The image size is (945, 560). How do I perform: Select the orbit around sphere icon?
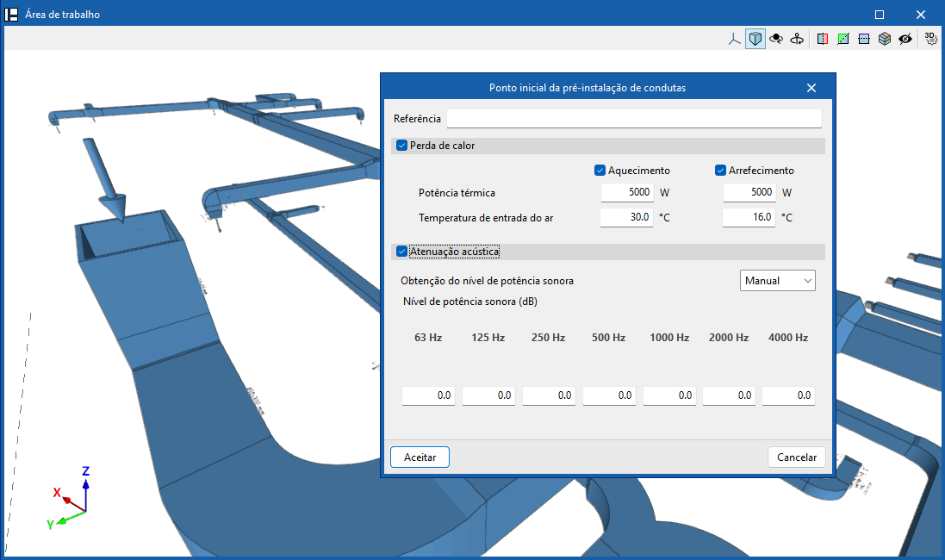click(x=776, y=39)
